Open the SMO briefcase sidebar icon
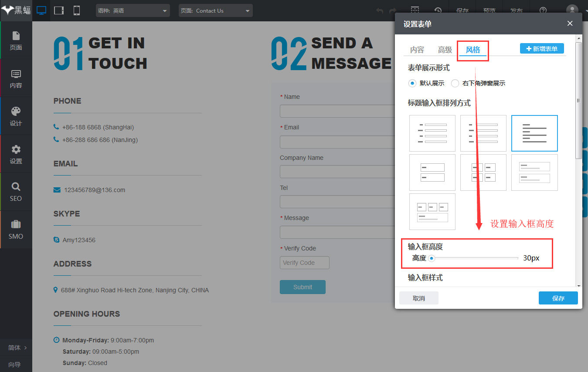 coord(16,230)
